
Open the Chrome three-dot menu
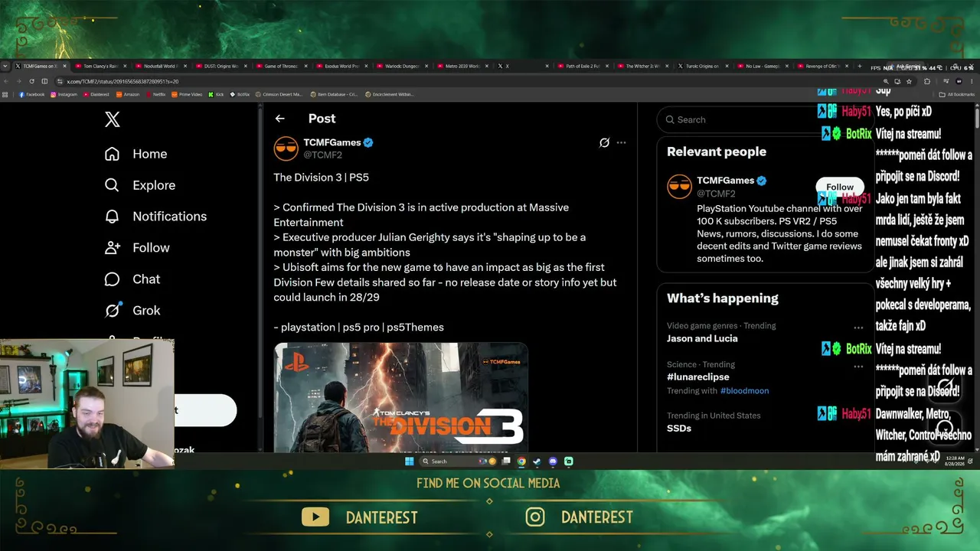(973, 81)
